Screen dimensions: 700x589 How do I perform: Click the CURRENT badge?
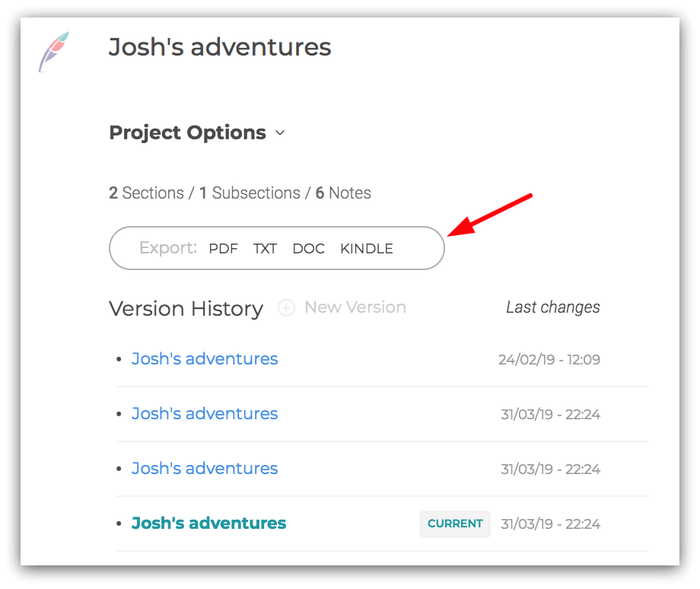455,524
